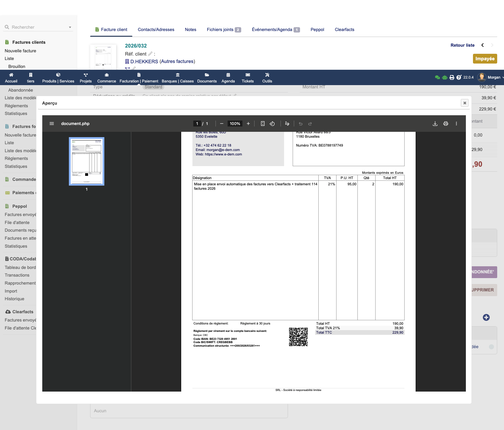
Task: Go to previous invoice with left chevron
Action: pyautogui.click(x=482, y=45)
